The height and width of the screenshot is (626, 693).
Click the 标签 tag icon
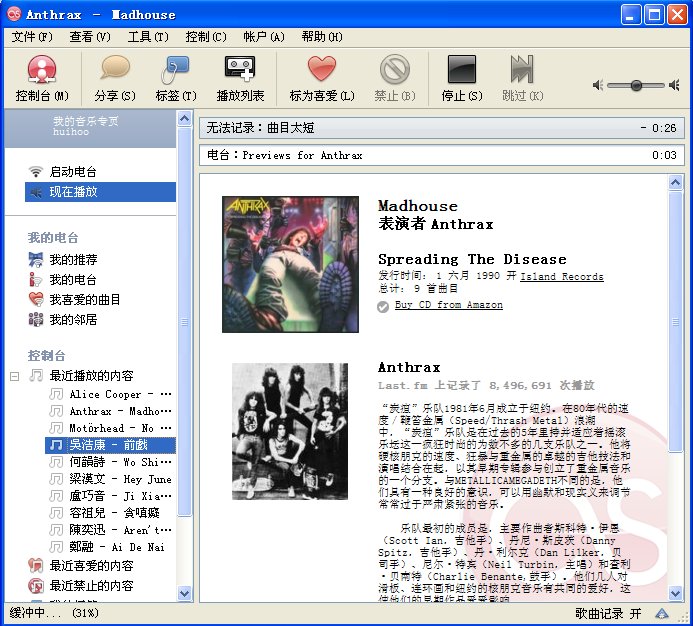[x=175, y=78]
